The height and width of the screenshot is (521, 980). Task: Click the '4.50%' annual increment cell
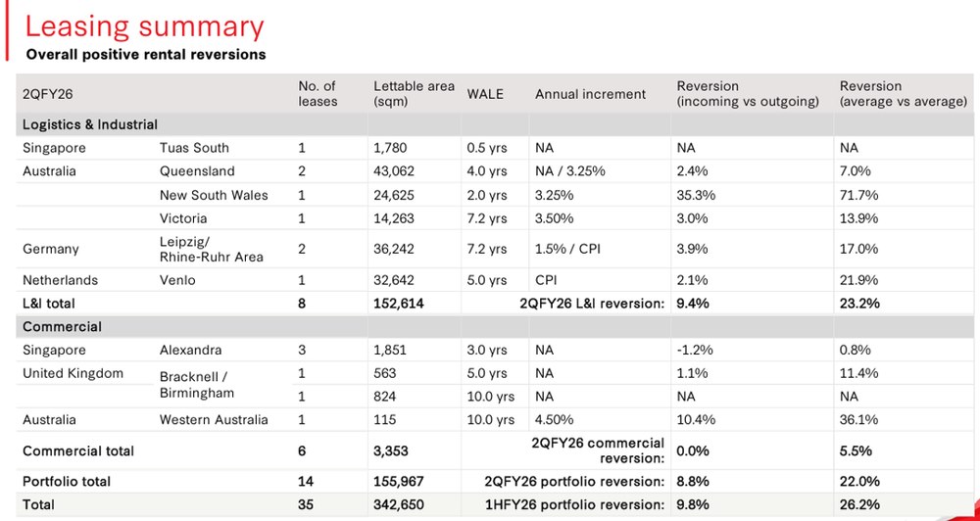pos(555,420)
